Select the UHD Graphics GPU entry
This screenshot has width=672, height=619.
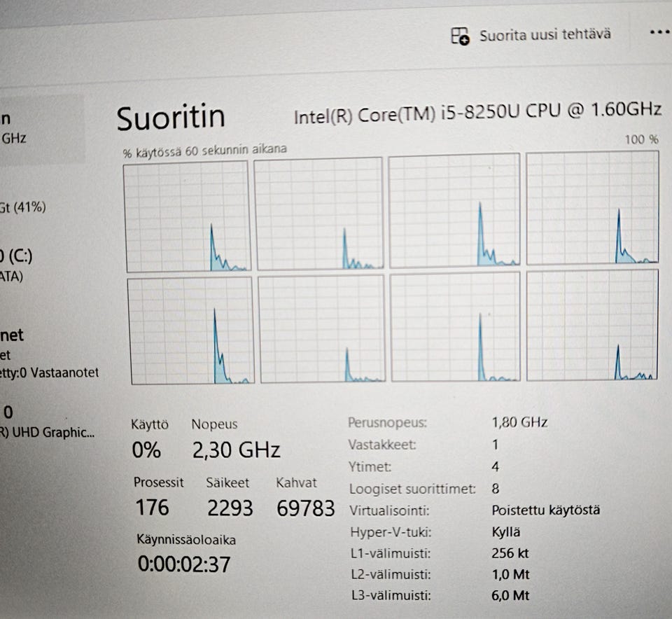[x=47, y=422]
